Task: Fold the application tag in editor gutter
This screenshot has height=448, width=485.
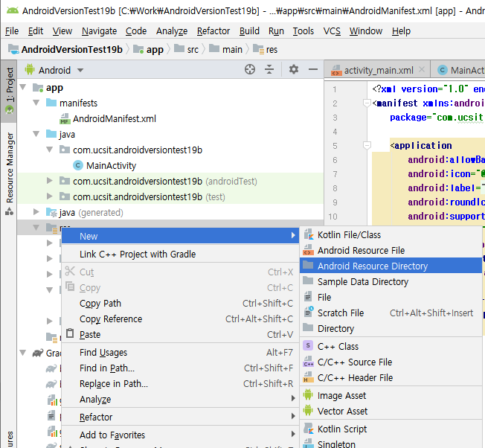Action: (x=367, y=146)
